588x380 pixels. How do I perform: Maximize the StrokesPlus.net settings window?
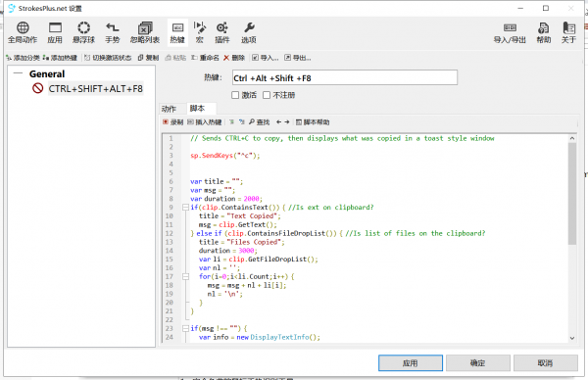click(x=546, y=8)
